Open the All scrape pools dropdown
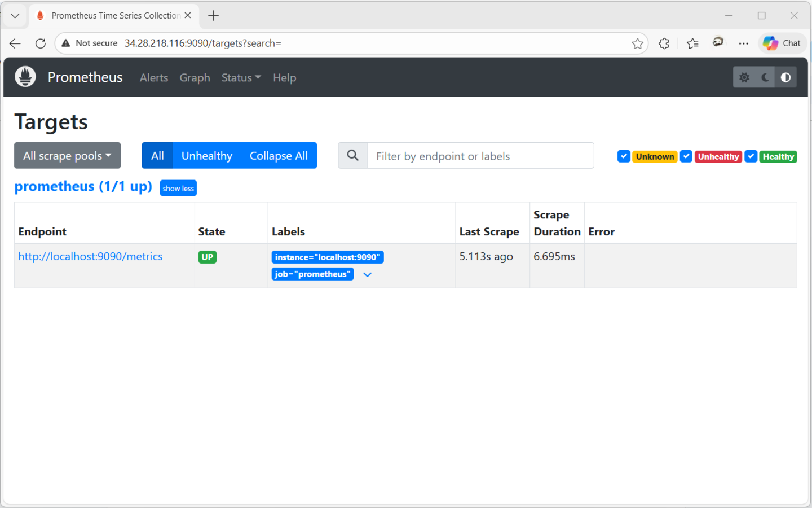The height and width of the screenshot is (508, 812). 67,156
